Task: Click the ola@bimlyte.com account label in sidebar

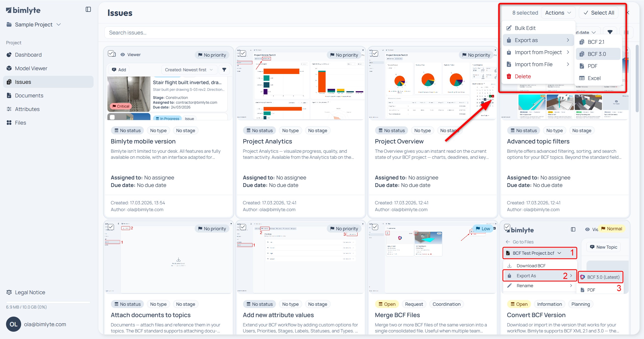Action: 45,324
